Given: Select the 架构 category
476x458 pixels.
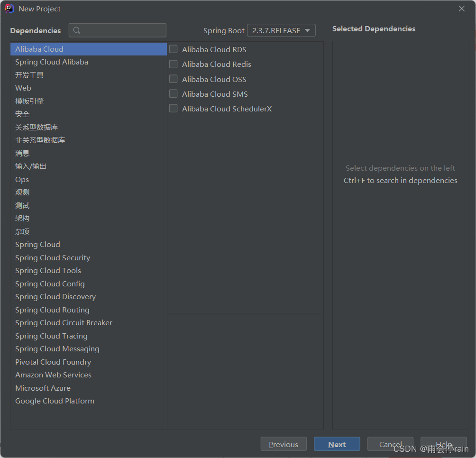Looking at the screenshot, I should (x=88, y=219).
